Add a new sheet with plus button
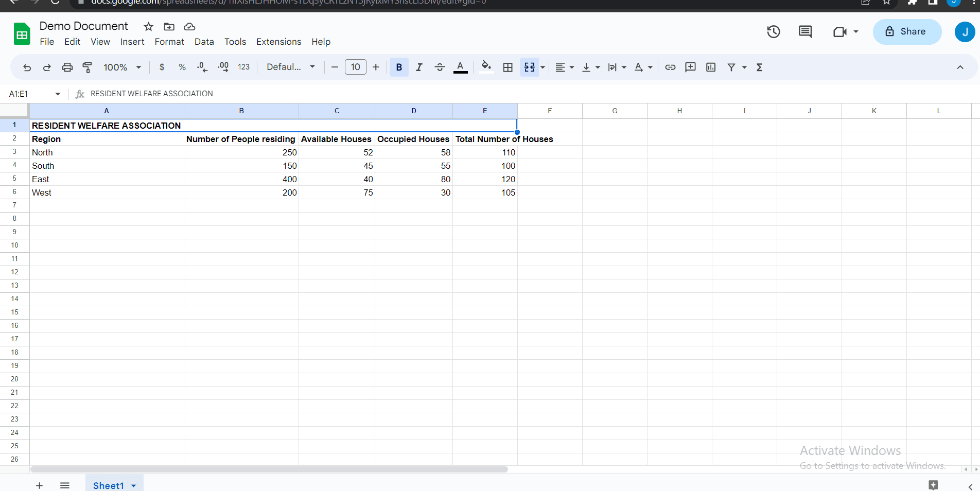Image resolution: width=980 pixels, height=491 pixels. (x=40, y=486)
